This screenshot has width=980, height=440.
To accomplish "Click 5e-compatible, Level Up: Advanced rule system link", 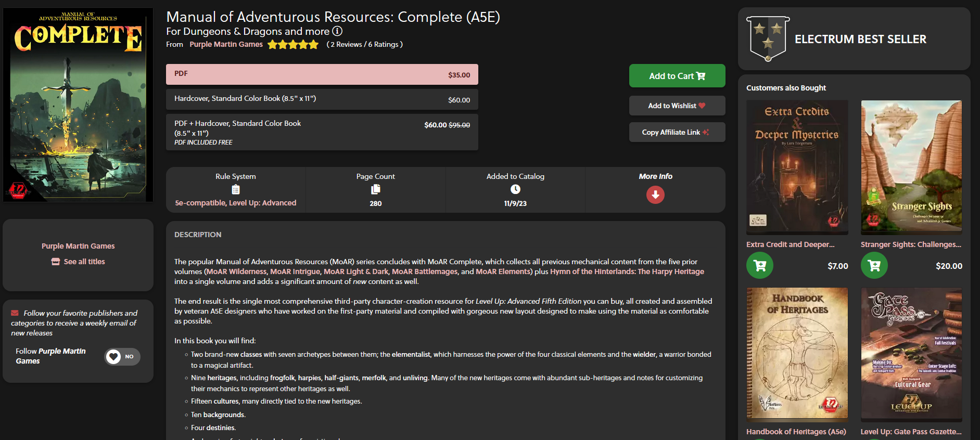I will (x=236, y=203).
